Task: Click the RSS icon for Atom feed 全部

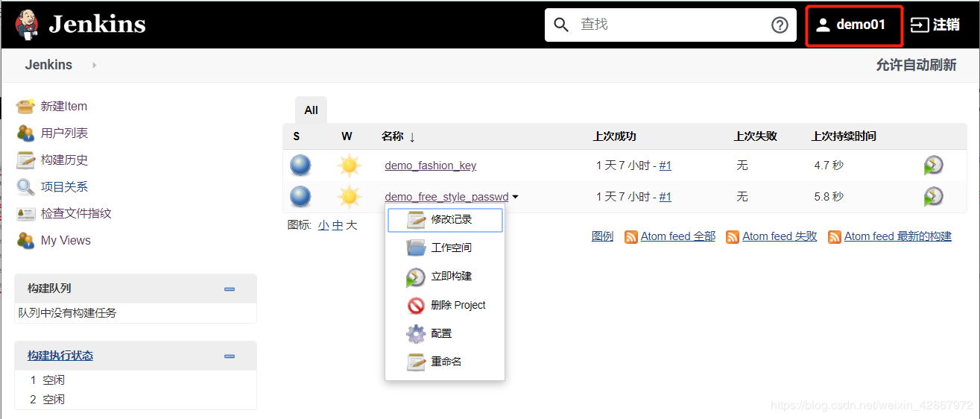Action: [x=631, y=236]
